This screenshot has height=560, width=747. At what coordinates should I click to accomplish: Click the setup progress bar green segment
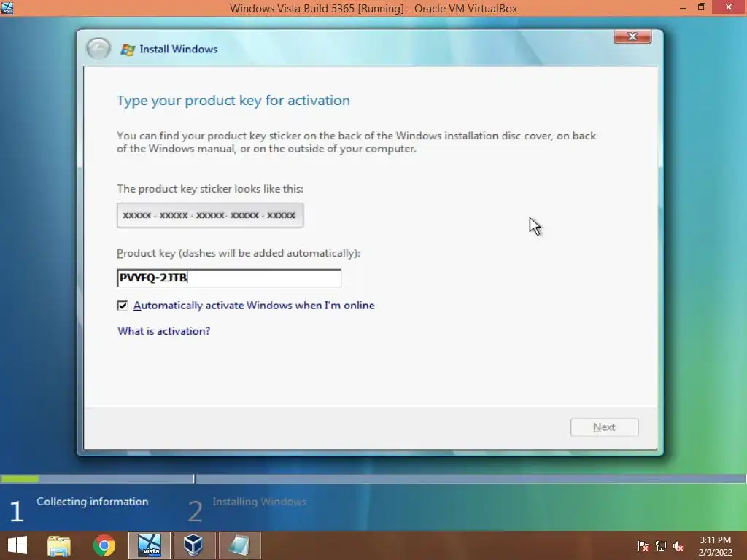20,478
